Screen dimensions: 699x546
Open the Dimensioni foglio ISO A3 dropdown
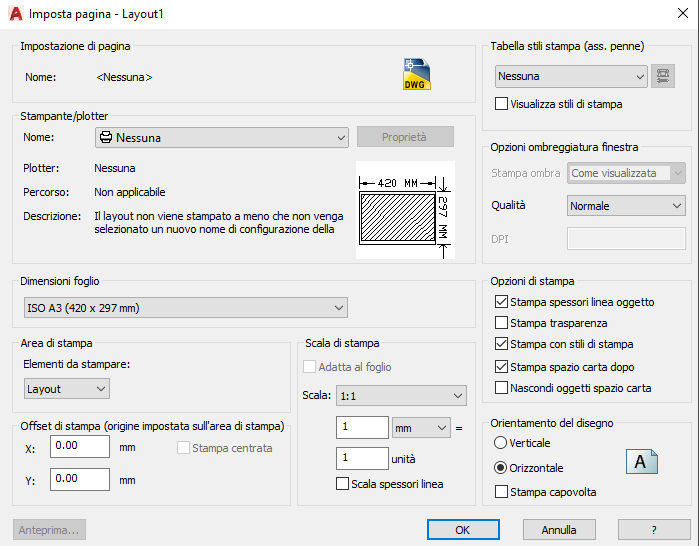(x=186, y=308)
